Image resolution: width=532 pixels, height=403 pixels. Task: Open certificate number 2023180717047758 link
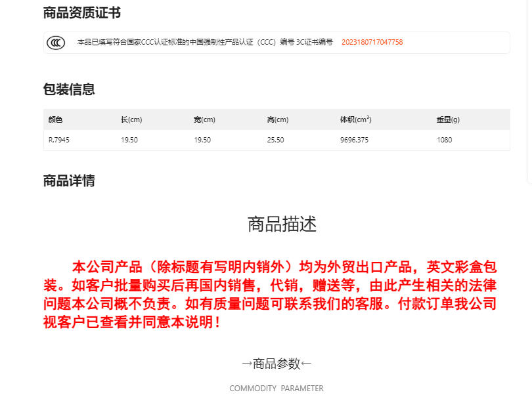372,43
